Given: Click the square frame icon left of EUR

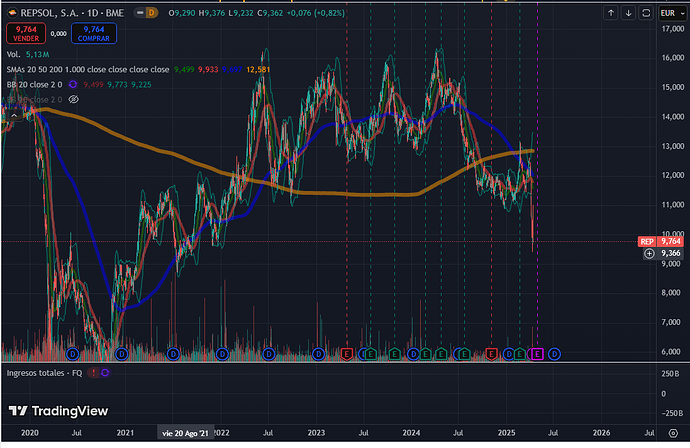Looking at the screenshot, I should [x=646, y=13].
